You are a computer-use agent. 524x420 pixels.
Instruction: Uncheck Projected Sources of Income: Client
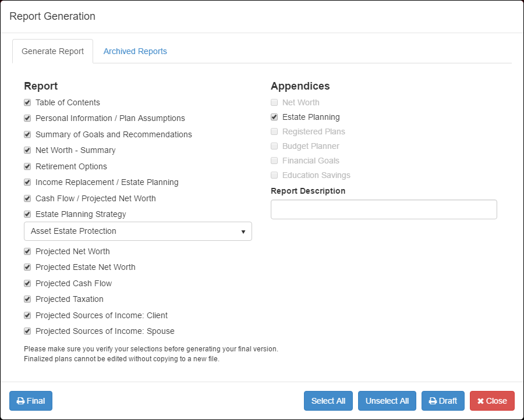27,315
